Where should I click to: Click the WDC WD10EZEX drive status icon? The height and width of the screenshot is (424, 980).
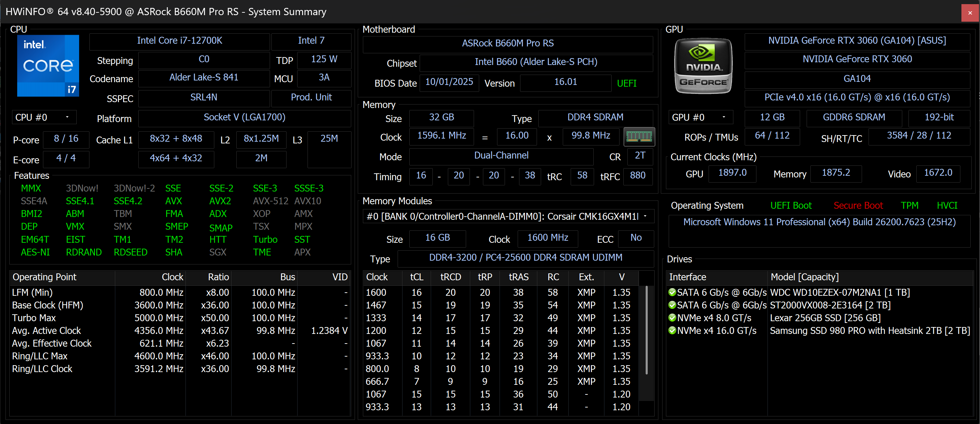pos(672,292)
